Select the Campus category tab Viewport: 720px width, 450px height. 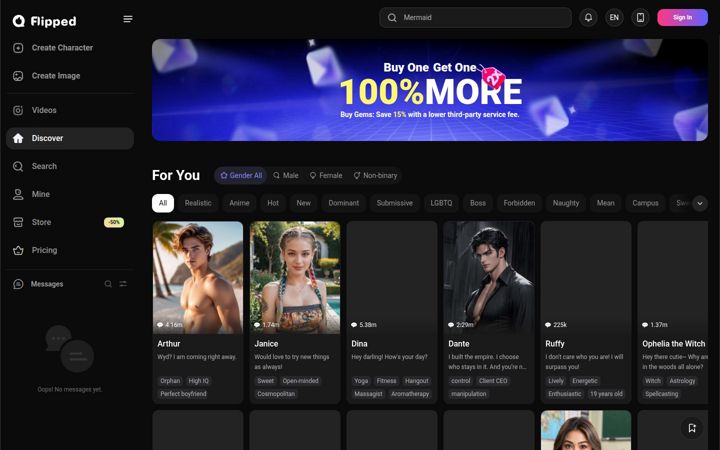pos(645,203)
